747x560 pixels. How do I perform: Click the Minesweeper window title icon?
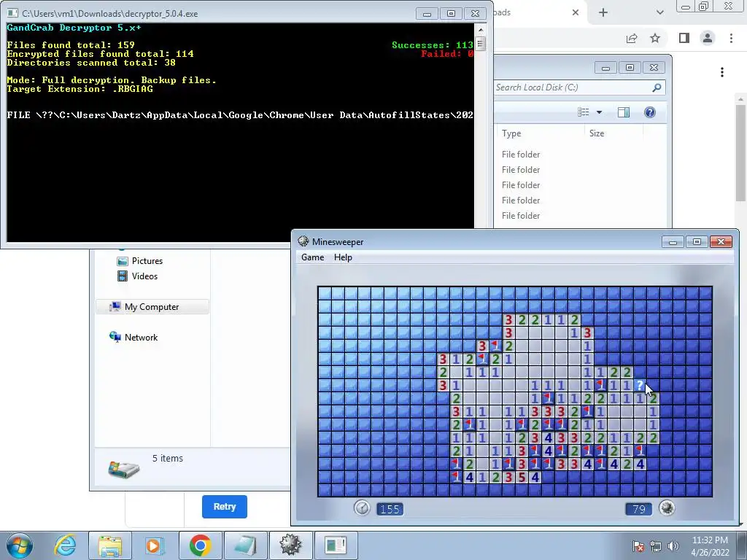[x=303, y=241]
